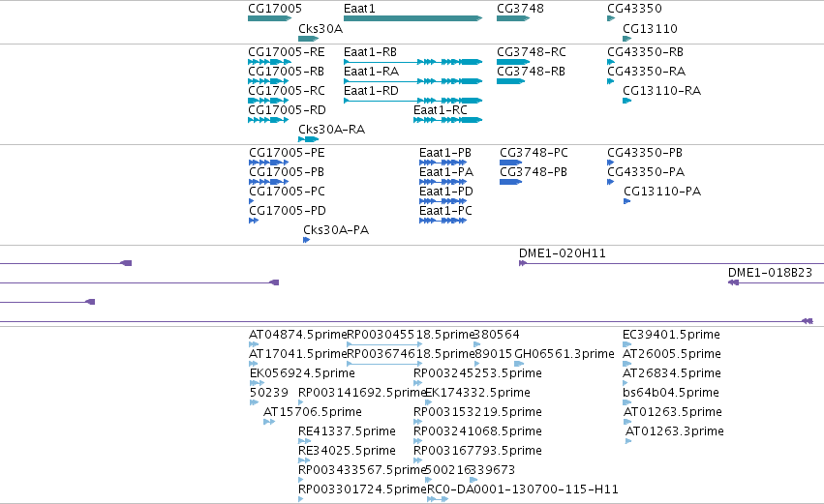Select the Eaat1-RA transcript

pos(413,81)
